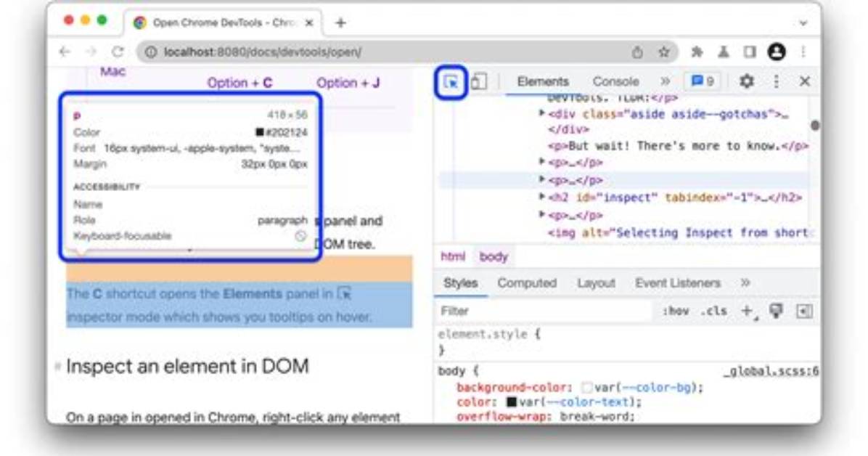Open a new browser tab
This screenshot has height=456, width=868.
click(x=340, y=23)
